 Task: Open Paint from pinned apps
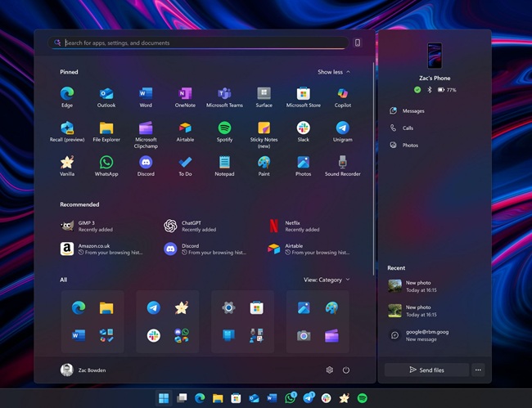click(x=264, y=166)
